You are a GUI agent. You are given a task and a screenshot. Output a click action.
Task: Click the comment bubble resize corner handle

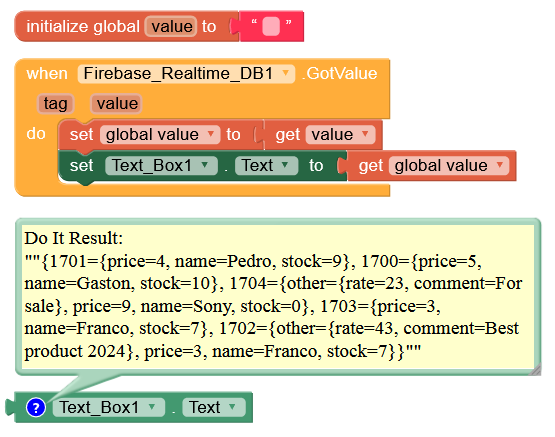pos(536,370)
